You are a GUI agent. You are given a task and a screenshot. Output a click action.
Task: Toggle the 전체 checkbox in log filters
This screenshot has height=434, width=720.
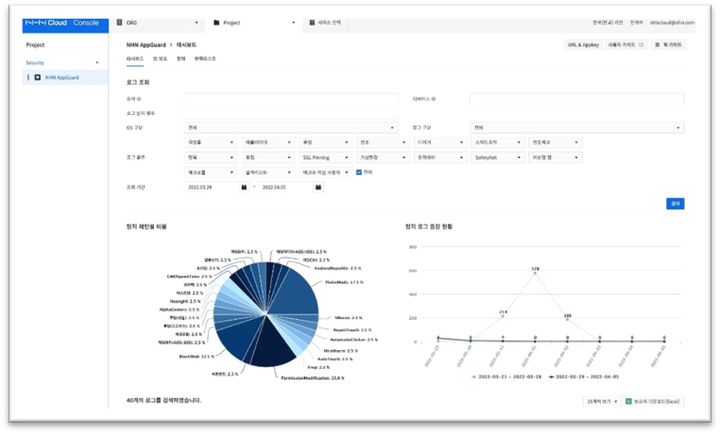[360, 171]
